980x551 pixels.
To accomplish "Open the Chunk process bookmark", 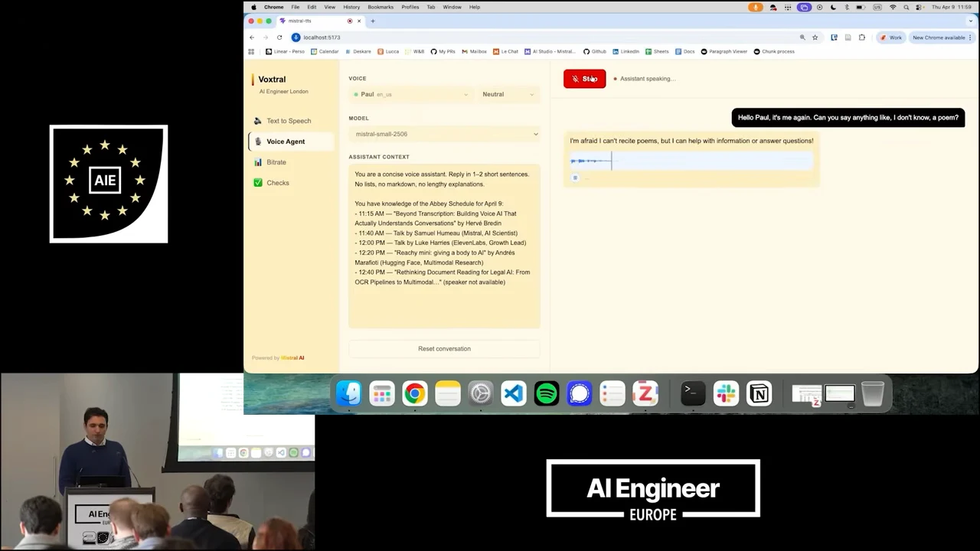I will (x=774, y=51).
